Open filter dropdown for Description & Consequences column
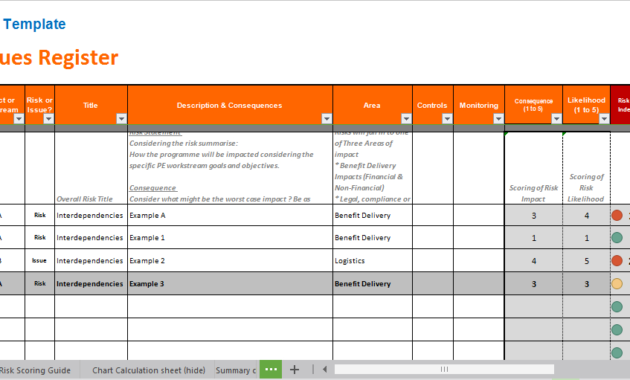Image resolution: width=630 pixels, height=380 pixels. [327, 118]
